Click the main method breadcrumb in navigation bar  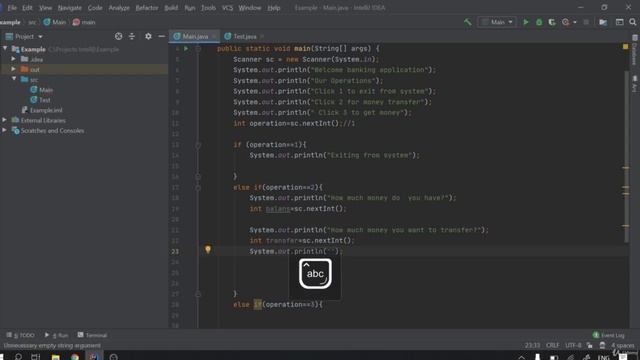pyautogui.click(x=84, y=22)
